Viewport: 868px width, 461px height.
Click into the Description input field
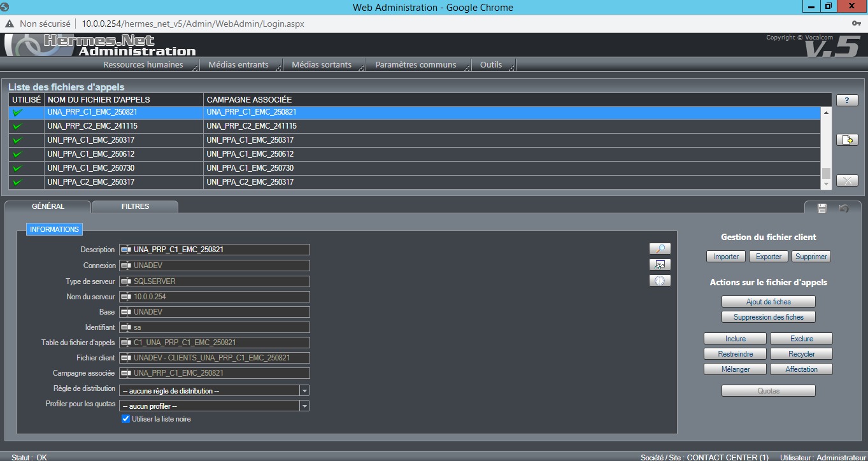(220, 250)
